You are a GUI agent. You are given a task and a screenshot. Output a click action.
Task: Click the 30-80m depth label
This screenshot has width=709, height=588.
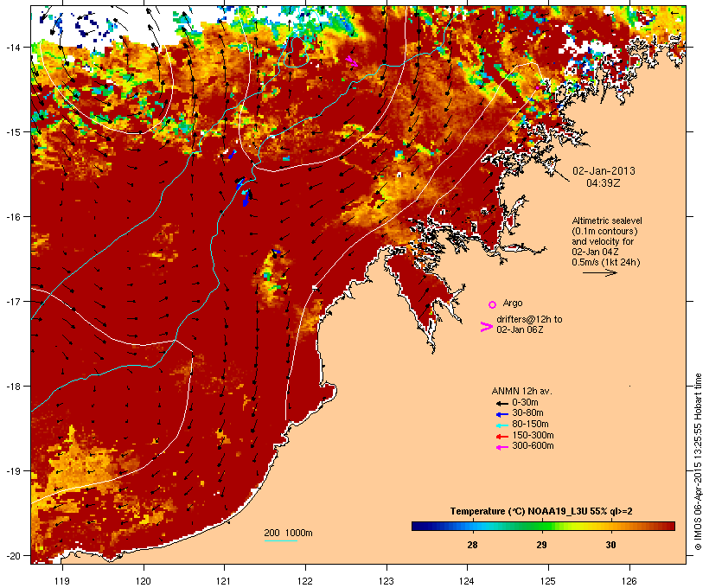[527, 413]
